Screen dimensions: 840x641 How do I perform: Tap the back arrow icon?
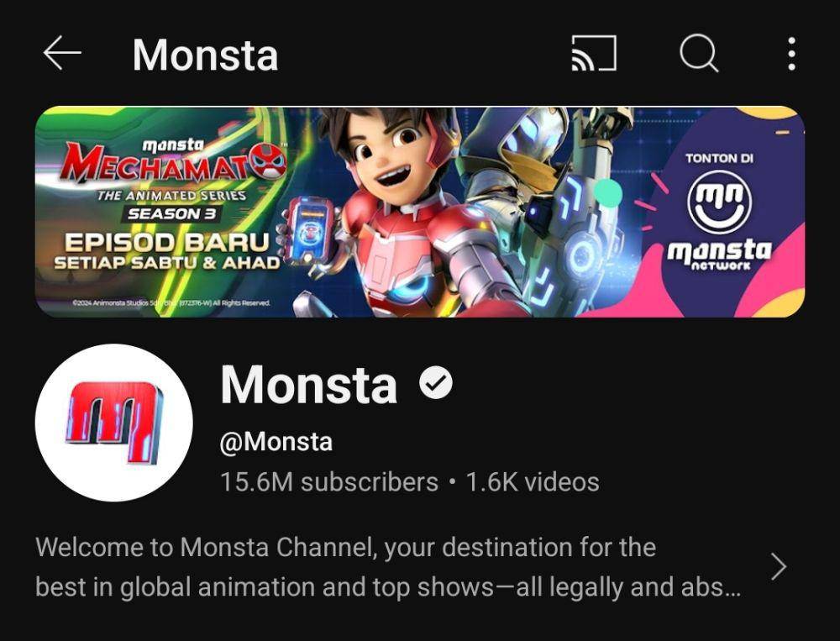coord(62,53)
